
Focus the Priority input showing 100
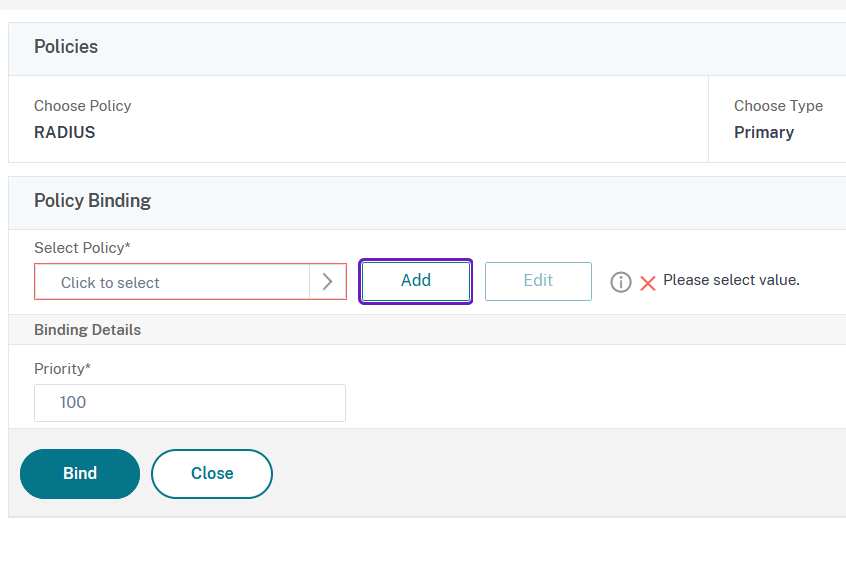190,403
